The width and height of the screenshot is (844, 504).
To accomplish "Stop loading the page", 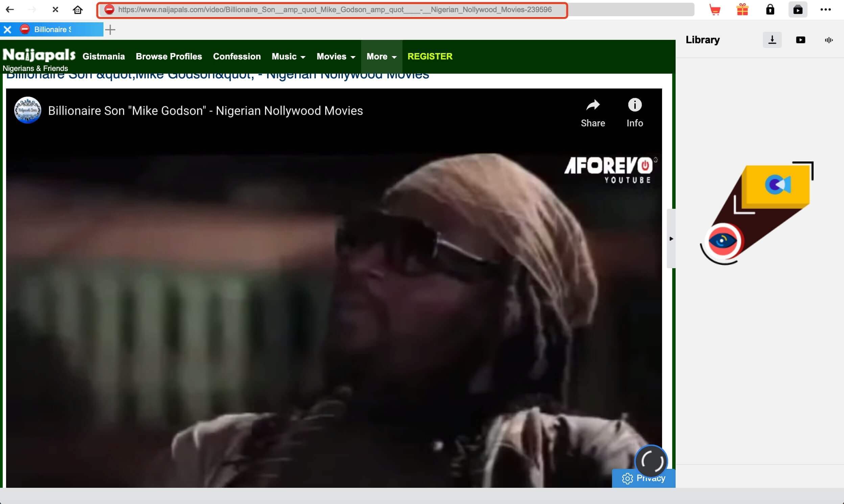I will tap(55, 9).
